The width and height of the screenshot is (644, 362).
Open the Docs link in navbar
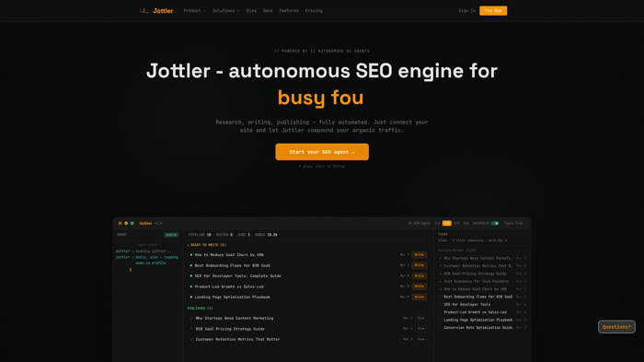268,11
